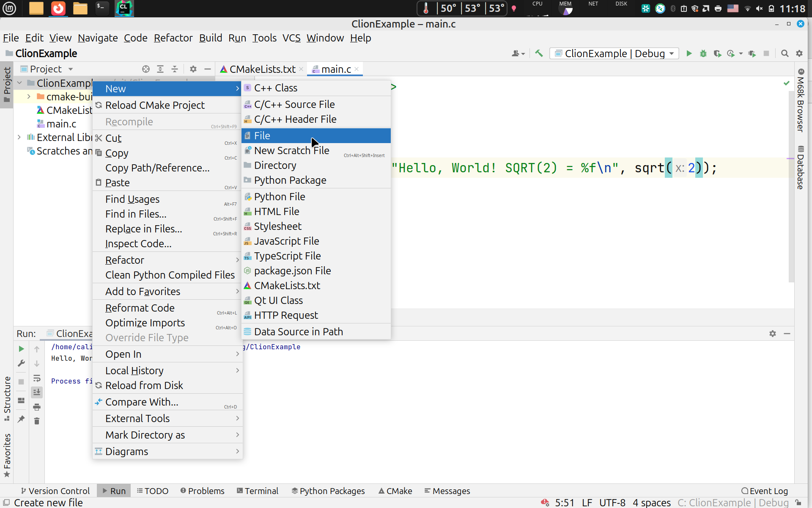Run ClionExample with the green play button
This screenshot has width=812, height=508.
pyautogui.click(x=689, y=53)
